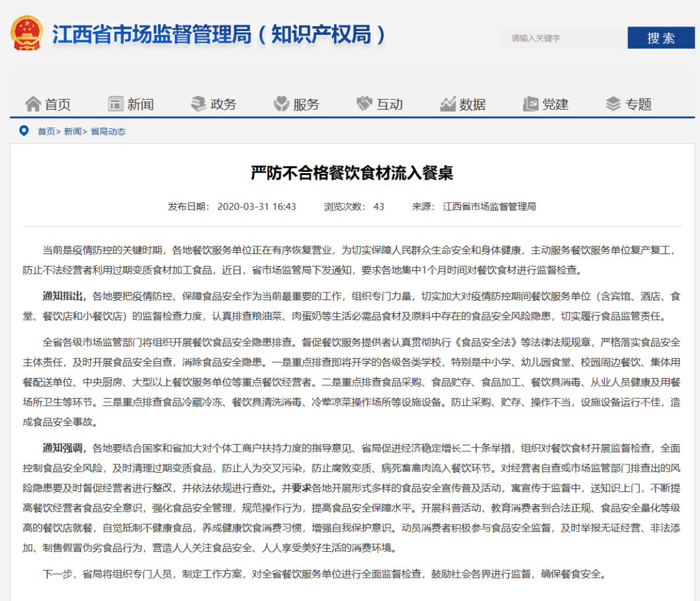Click the 搜索 search button

click(660, 38)
